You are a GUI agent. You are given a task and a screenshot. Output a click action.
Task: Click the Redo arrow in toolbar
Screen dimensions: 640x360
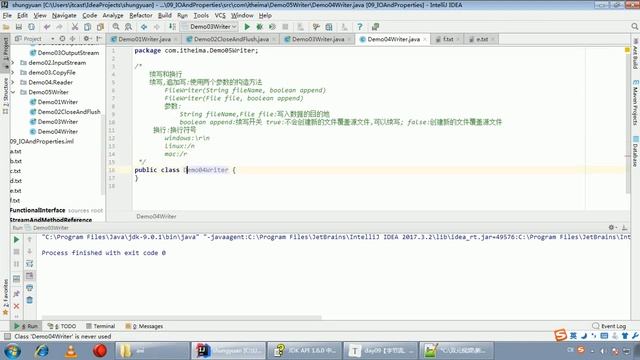tap(60, 27)
